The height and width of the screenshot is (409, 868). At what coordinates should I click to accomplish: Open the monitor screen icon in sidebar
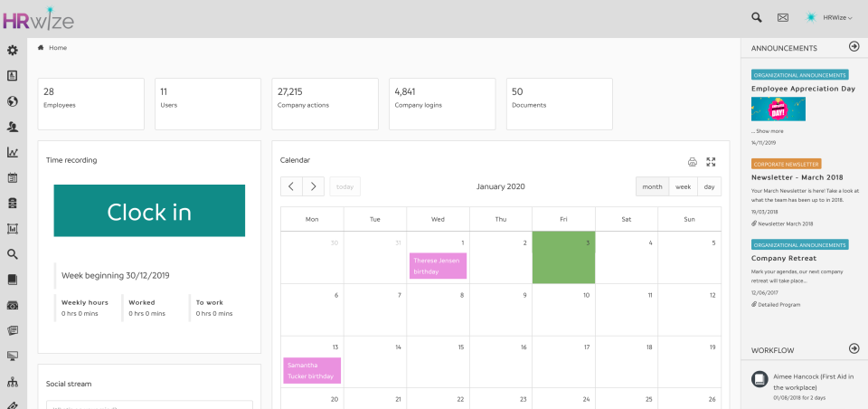[x=12, y=357]
